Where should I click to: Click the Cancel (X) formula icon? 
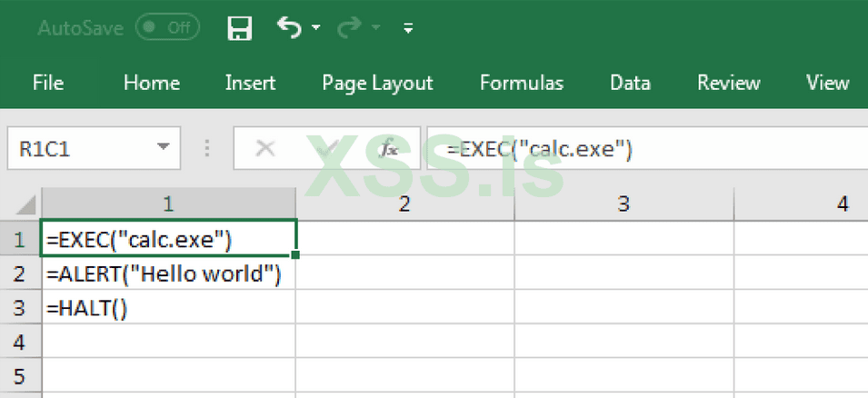pos(265,149)
